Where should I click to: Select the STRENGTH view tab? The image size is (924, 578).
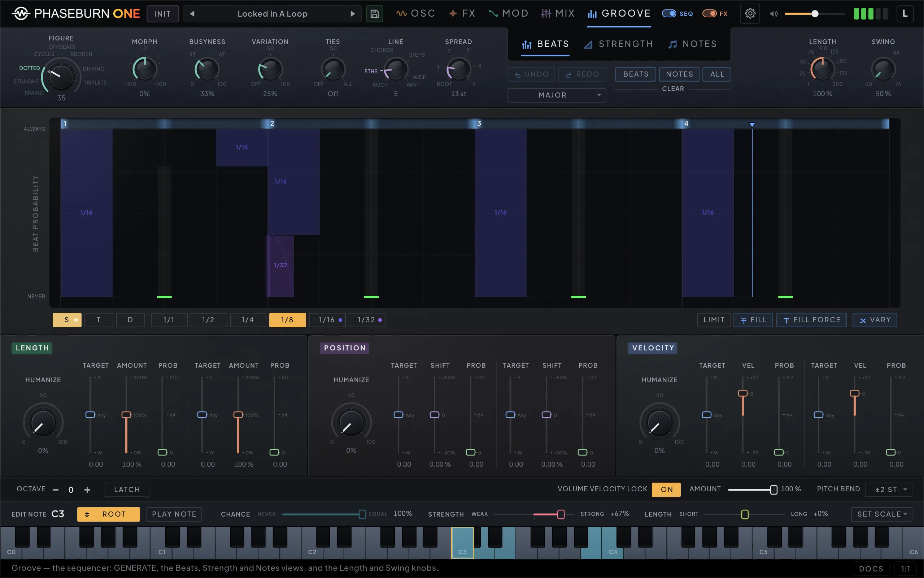pos(618,44)
